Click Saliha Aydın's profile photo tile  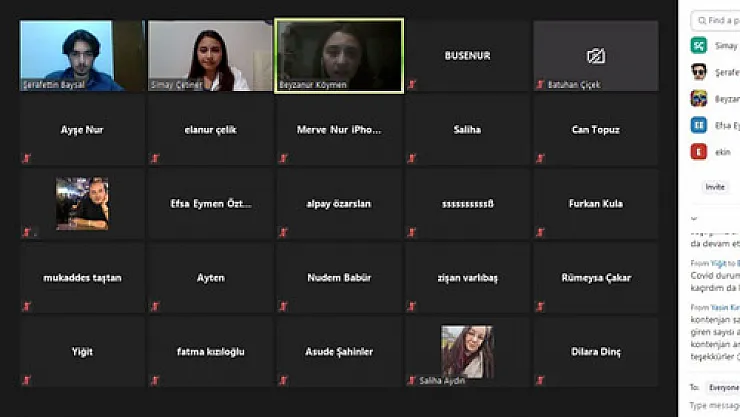pyautogui.click(x=467, y=351)
